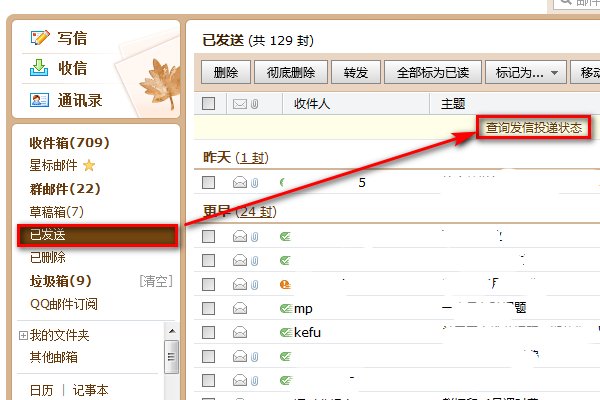Open 其他邮箱

pos(54,357)
